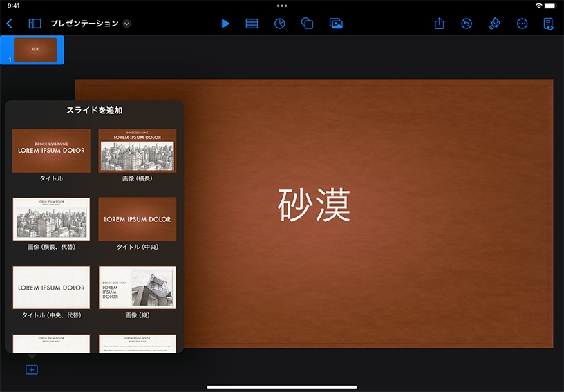Insert a chart from the toolbar
Image resolution: width=564 pixels, height=392 pixels.
(280, 24)
